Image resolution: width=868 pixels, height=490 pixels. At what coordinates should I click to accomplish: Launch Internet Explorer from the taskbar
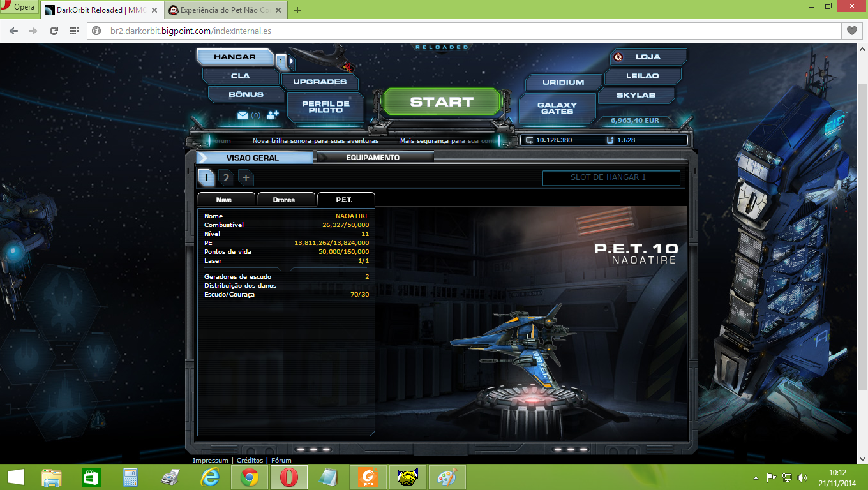click(210, 477)
